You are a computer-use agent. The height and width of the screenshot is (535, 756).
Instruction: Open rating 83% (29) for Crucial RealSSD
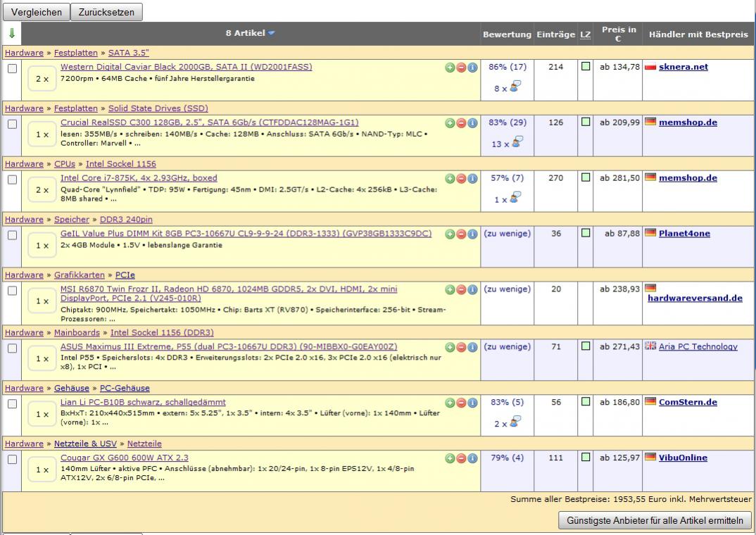pyautogui.click(x=508, y=122)
